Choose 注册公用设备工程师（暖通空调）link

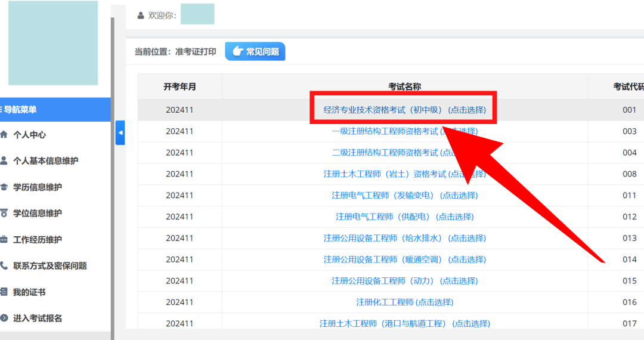404,260
